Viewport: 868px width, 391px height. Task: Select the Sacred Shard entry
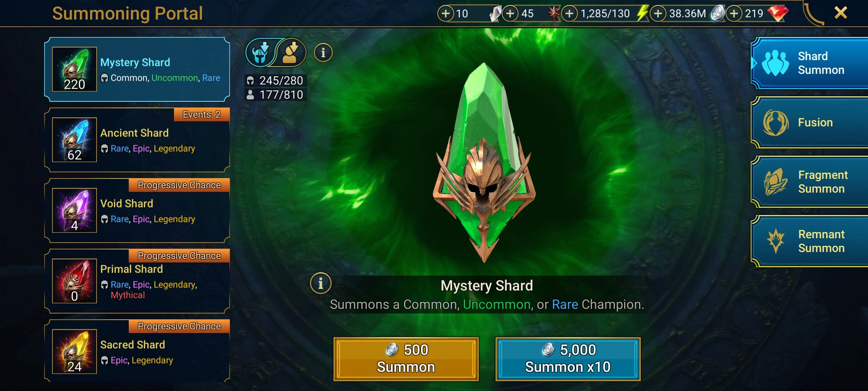click(x=137, y=351)
